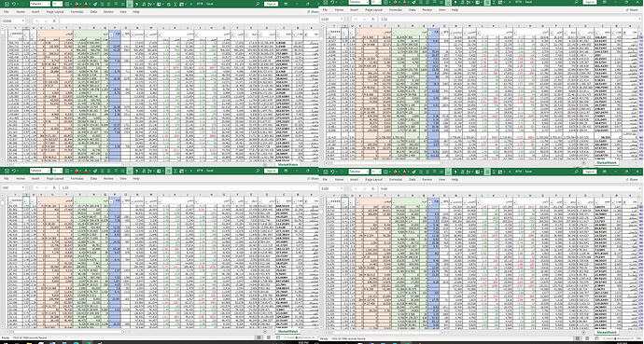This screenshot has width=644, height=344.
Task: Open Data tab in top-right window
Action: click(412, 10)
